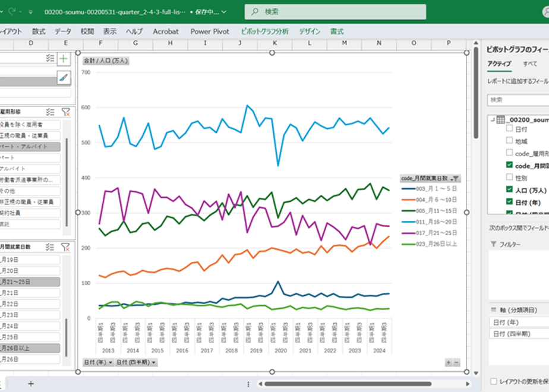The width and height of the screenshot is (549, 392).
Task: Check the 日付 field checkbox
Action: coord(509,128)
